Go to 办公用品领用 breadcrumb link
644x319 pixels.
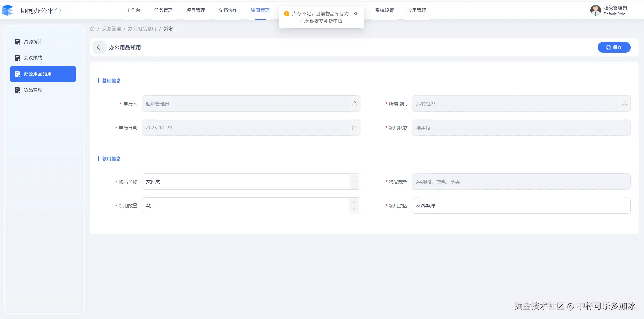142,29
